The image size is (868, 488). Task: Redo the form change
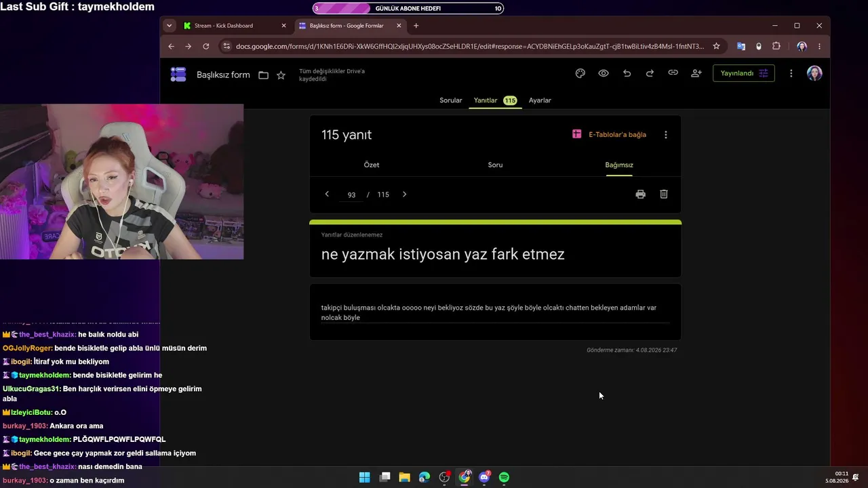coord(650,73)
